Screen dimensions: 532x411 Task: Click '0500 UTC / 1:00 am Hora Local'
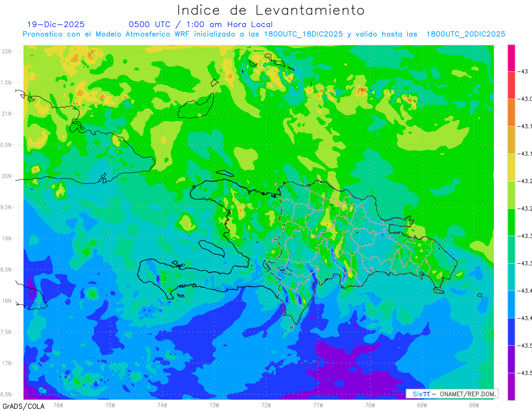[201, 24]
